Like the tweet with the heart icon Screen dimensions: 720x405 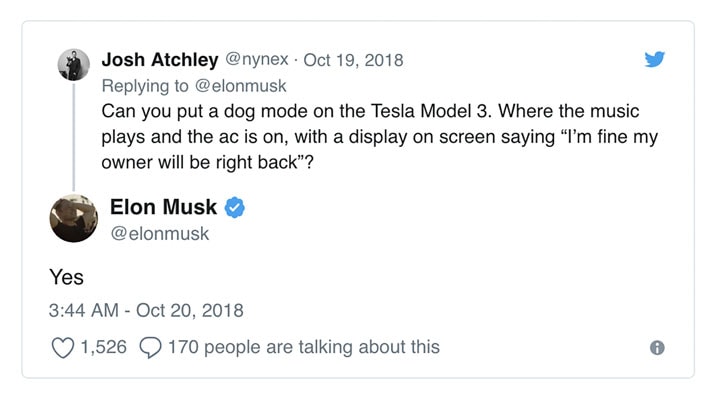tap(62, 347)
